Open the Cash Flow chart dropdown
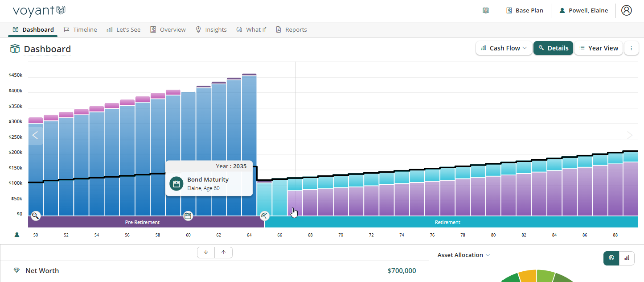This screenshot has height=282, width=644. pos(504,48)
